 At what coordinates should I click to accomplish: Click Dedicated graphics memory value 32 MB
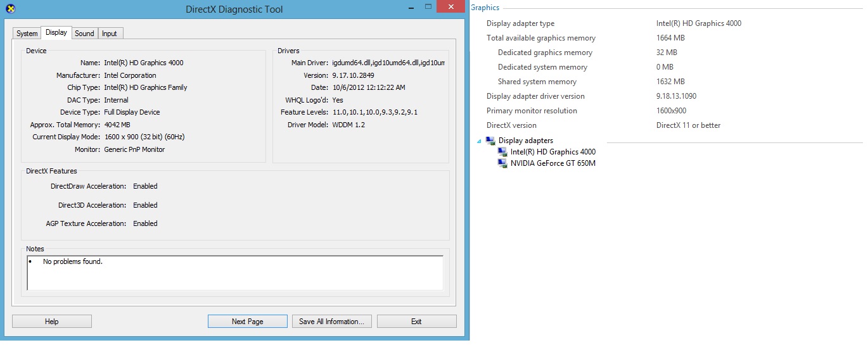point(667,53)
